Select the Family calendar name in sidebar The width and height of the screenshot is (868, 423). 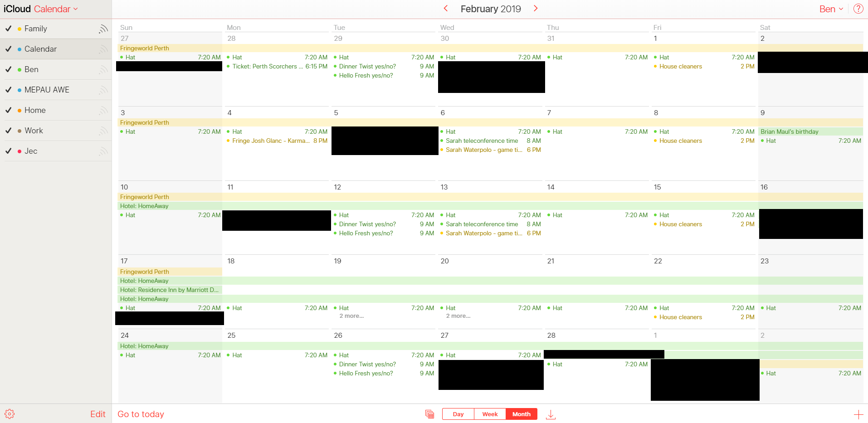(x=36, y=29)
